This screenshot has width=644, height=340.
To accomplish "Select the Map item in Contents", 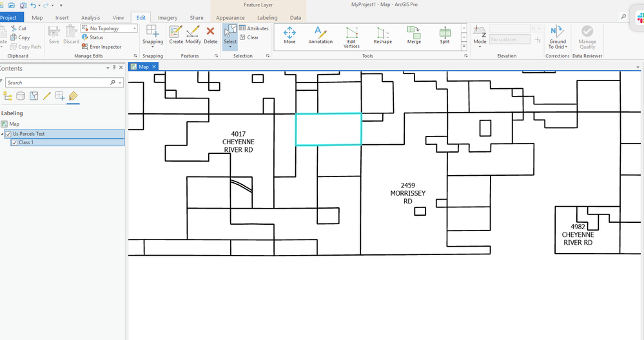I will (x=14, y=124).
